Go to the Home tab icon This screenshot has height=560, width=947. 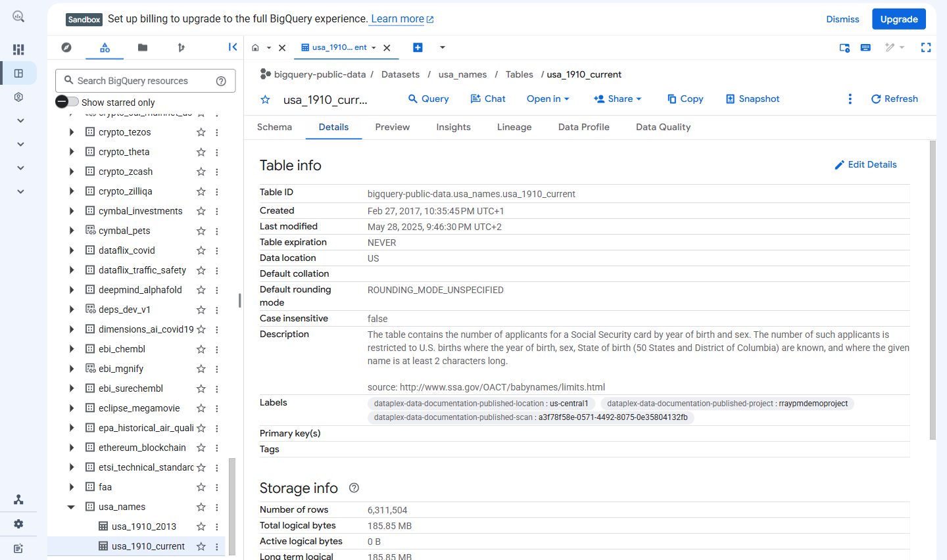pos(256,47)
